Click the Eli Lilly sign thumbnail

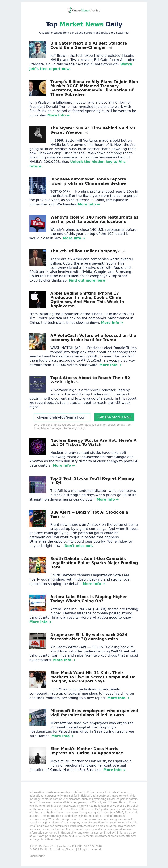pyautogui.click(x=38, y=641)
